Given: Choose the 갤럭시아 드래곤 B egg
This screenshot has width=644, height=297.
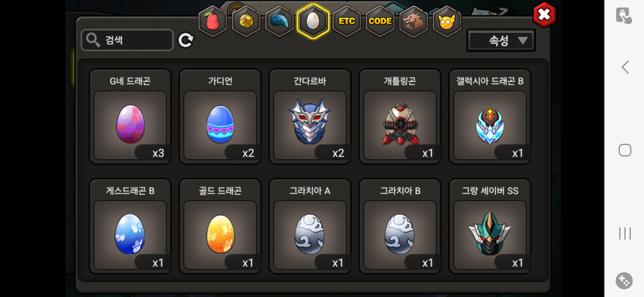Looking at the screenshot, I should point(490,117).
